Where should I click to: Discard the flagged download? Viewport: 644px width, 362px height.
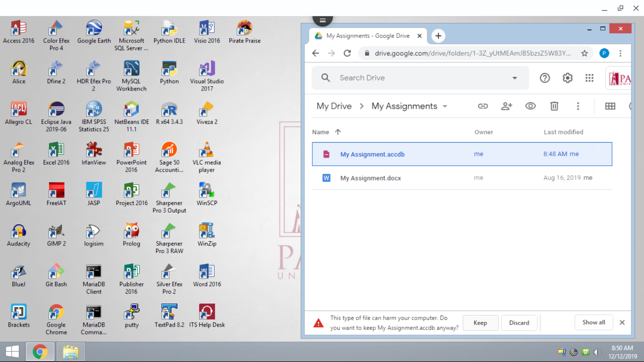(x=519, y=323)
